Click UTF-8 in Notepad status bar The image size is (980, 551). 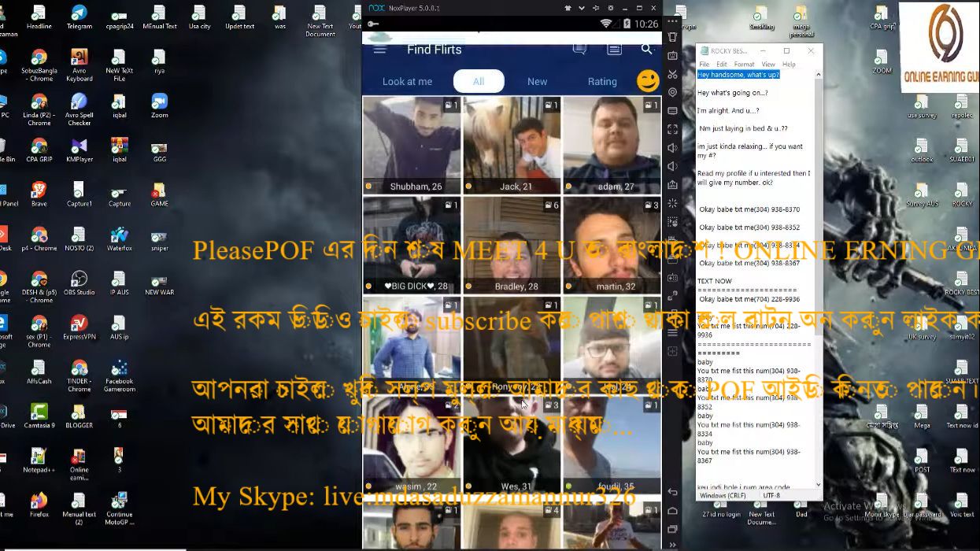[771, 496]
